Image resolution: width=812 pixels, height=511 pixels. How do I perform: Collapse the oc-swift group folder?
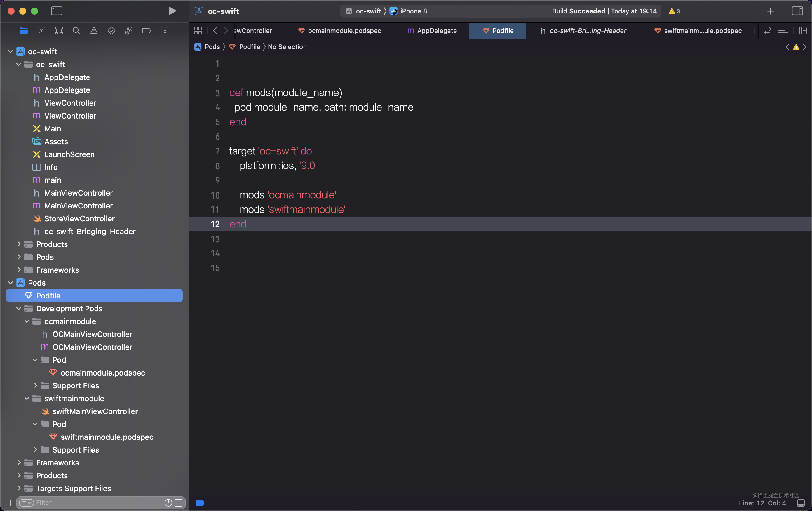click(19, 65)
